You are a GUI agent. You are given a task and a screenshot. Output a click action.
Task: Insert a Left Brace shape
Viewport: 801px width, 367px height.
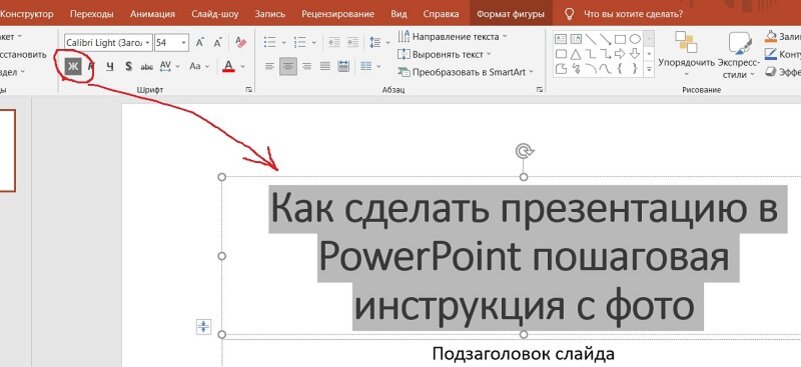click(620, 68)
